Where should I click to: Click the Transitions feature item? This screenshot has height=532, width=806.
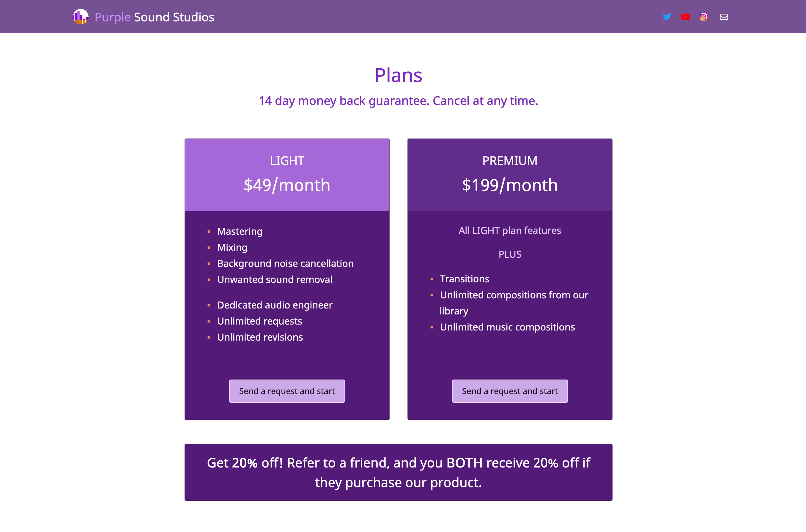click(x=465, y=279)
